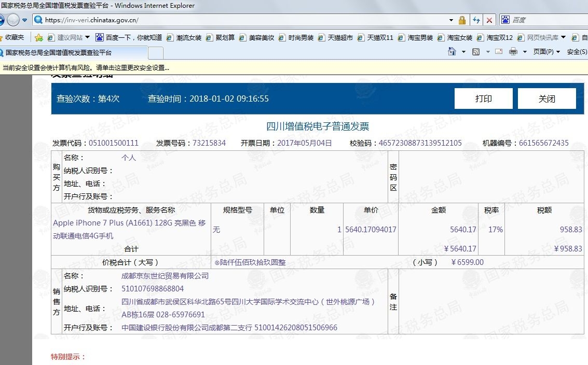
Task: Click the Apple iPhone 7 Plus item description
Action: pyautogui.click(x=129, y=229)
